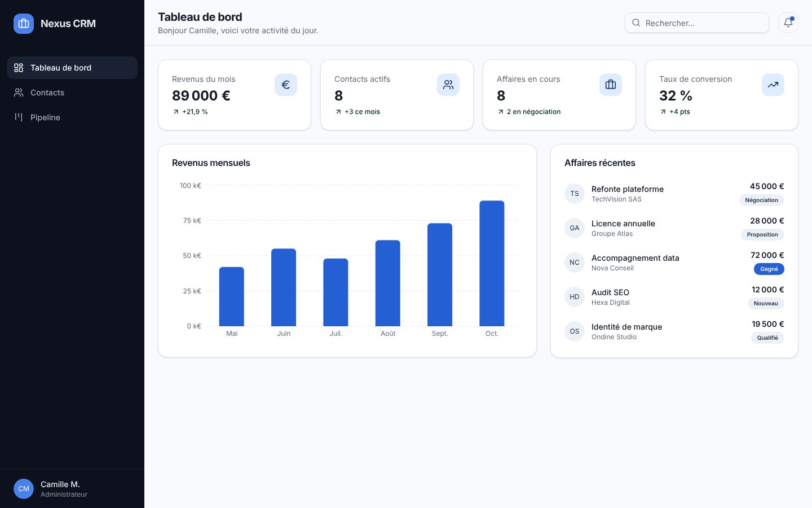Viewport: 812px width, 508px height.
Task: Click the arrow icon beside +4 pts
Action: point(663,112)
